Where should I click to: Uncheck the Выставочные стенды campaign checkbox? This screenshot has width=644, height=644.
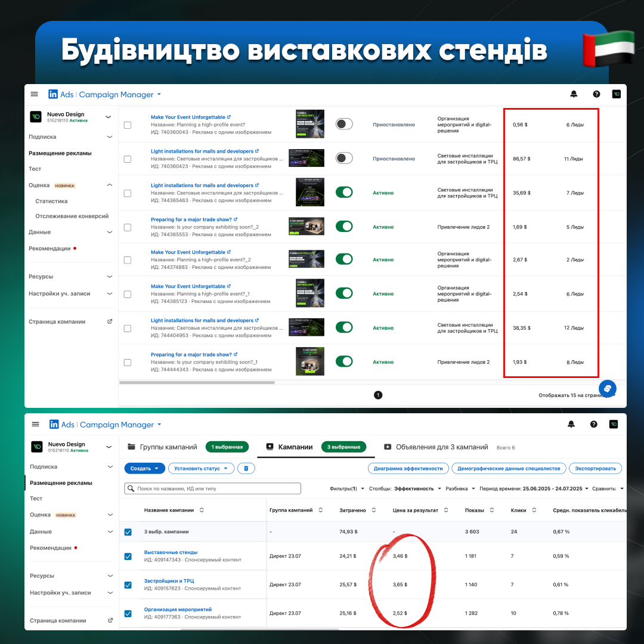coord(128,556)
